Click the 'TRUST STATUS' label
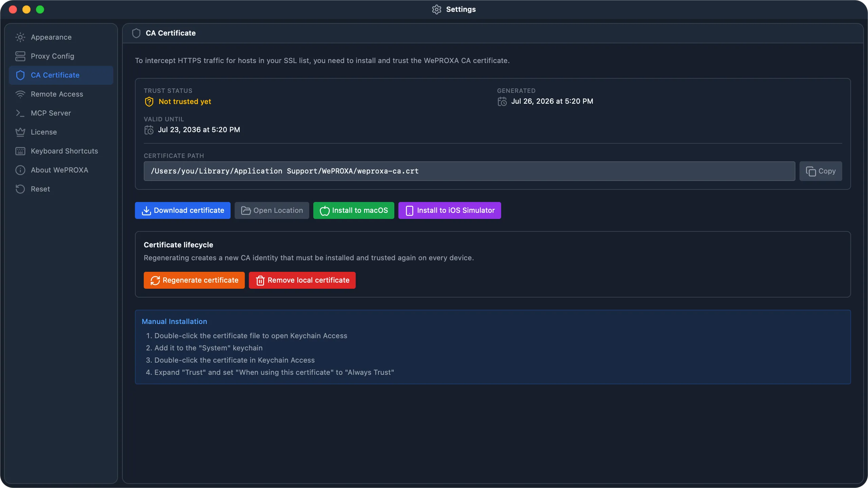Image resolution: width=868 pixels, height=488 pixels. (x=168, y=91)
